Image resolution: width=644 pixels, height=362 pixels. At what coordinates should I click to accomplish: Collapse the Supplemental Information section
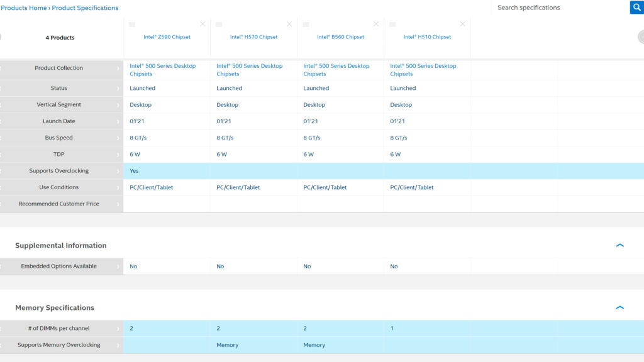point(620,246)
